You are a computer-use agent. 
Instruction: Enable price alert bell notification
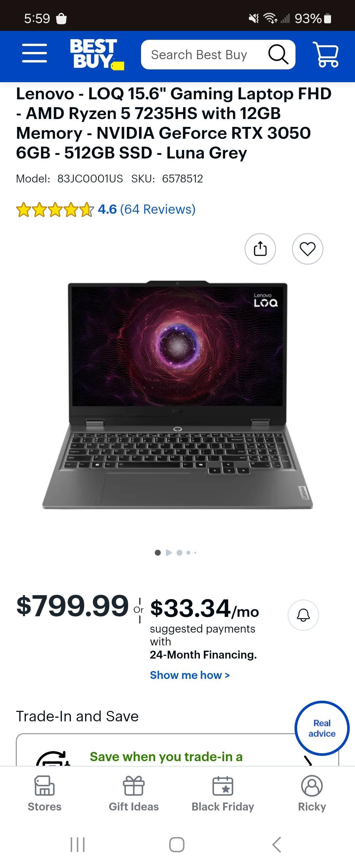pos(303,615)
